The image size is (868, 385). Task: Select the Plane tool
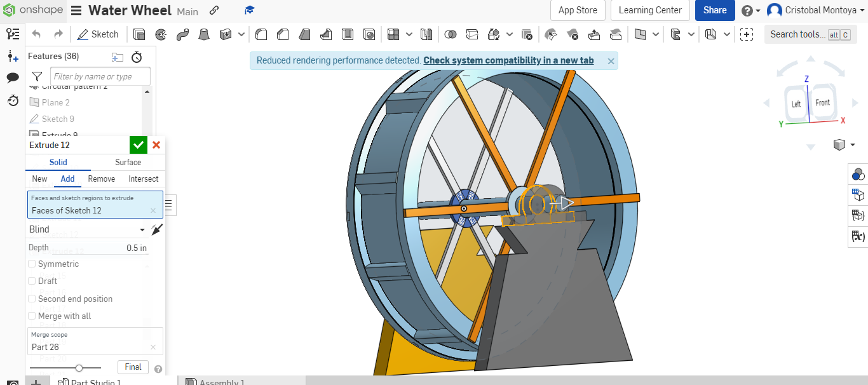[x=640, y=34]
